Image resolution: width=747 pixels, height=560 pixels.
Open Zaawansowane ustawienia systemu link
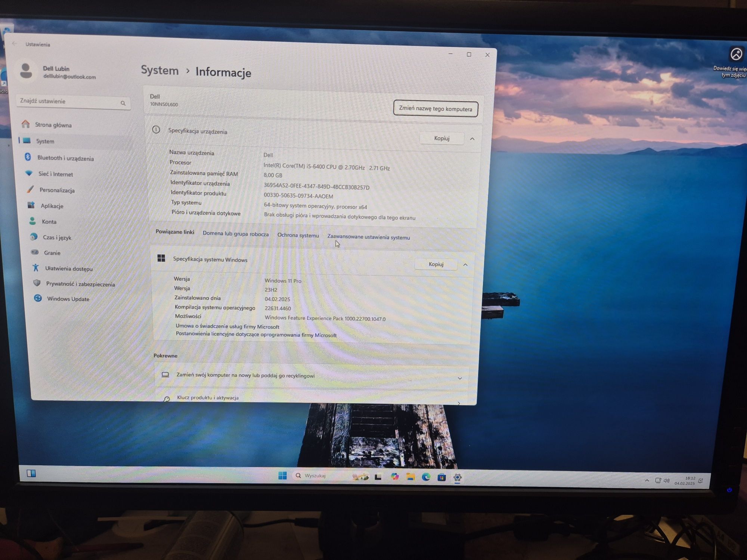tap(369, 237)
